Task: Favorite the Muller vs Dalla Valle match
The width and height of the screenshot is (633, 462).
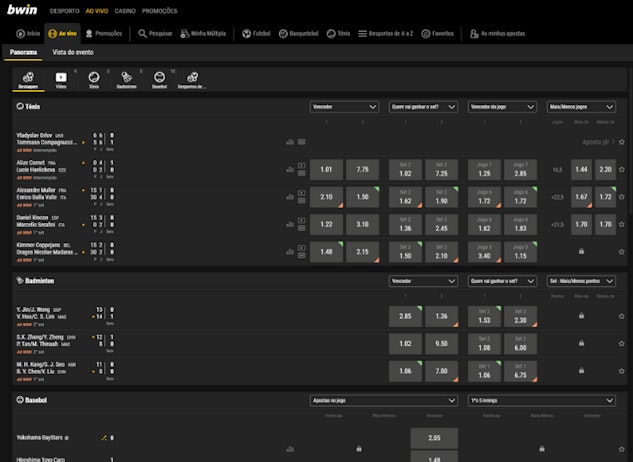Action: coord(622,197)
